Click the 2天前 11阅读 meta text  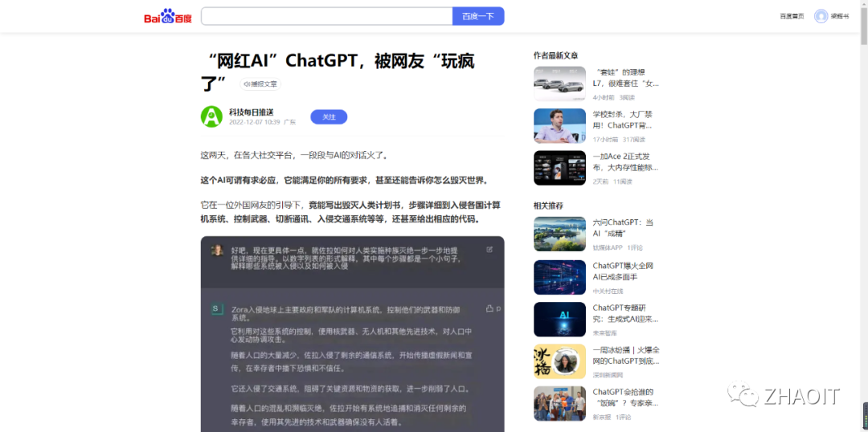tap(612, 181)
